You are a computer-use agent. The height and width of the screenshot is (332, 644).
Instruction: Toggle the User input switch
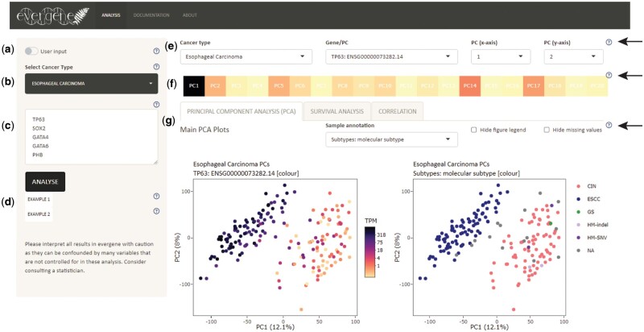pos(31,51)
